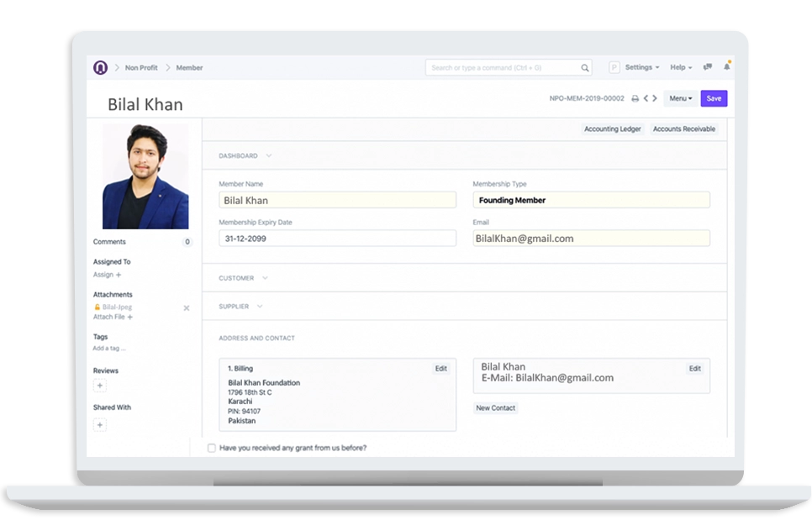Edit the Billing address

coord(440,369)
